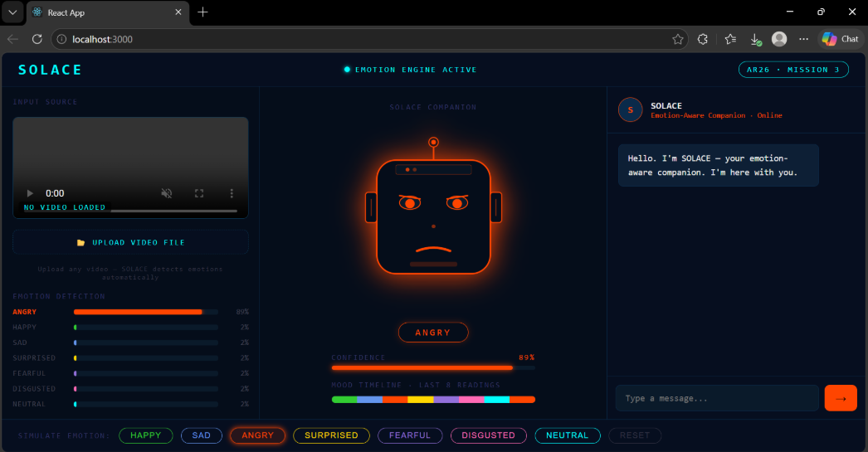
Task: Click the AR26 Mission 3 badge
Action: (x=793, y=70)
